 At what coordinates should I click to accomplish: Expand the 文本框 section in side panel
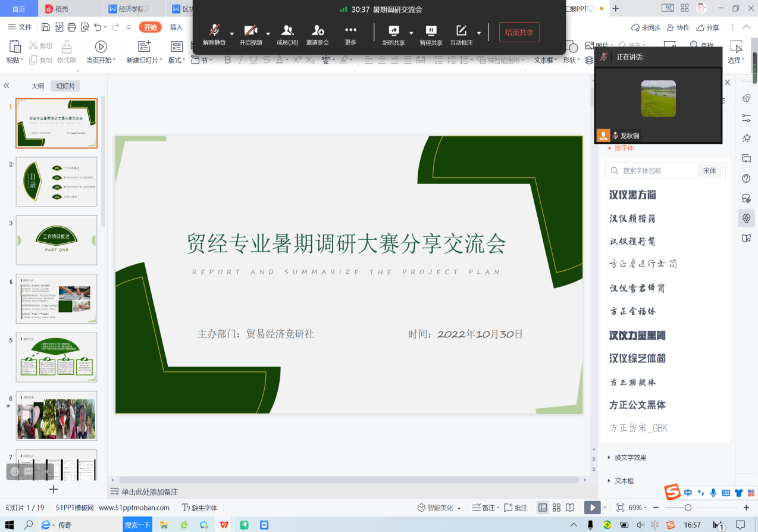click(x=624, y=481)
